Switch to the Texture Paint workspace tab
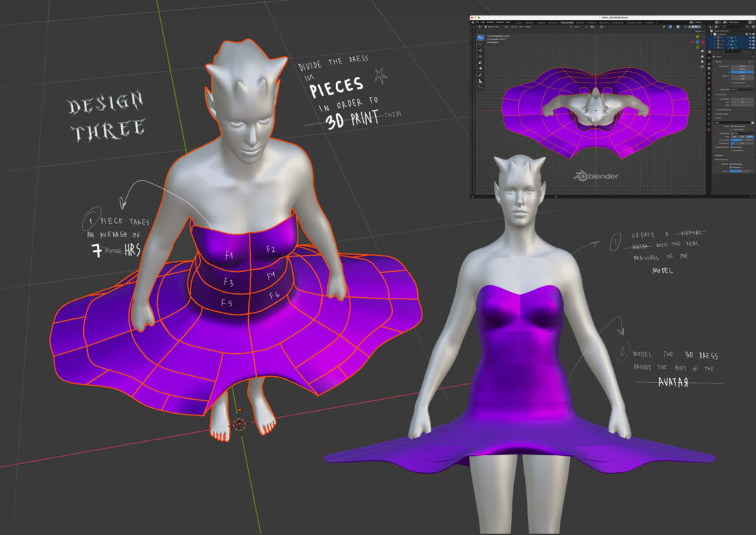The height and width of the screenshot is (535, 756). tap(567, 23)
